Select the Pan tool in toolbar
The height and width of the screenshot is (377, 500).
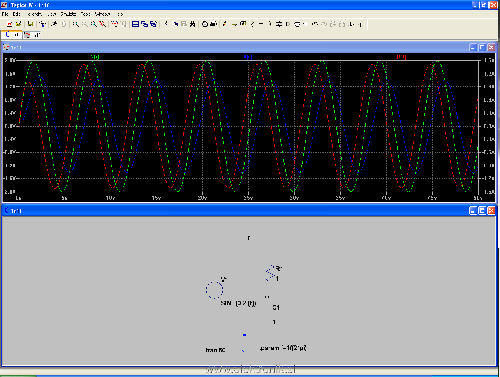pyautogui.click(x=85, y=24)
